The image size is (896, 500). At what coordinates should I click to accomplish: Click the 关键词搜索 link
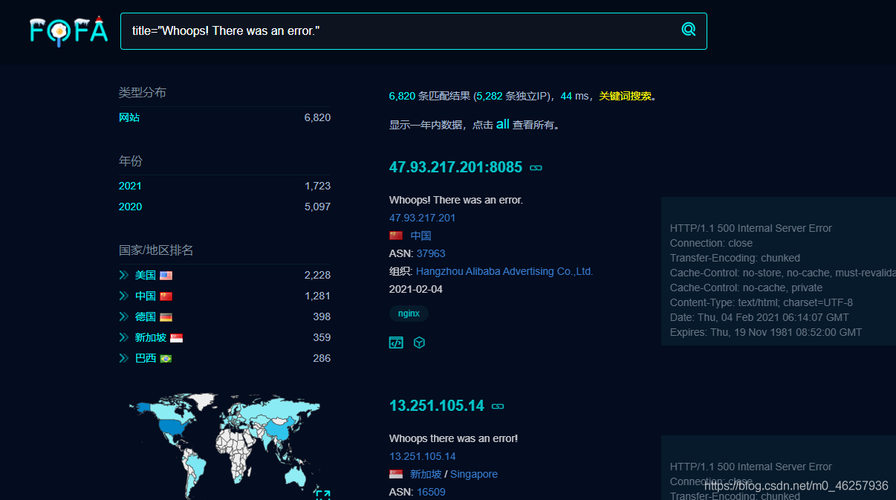(625, 96)
